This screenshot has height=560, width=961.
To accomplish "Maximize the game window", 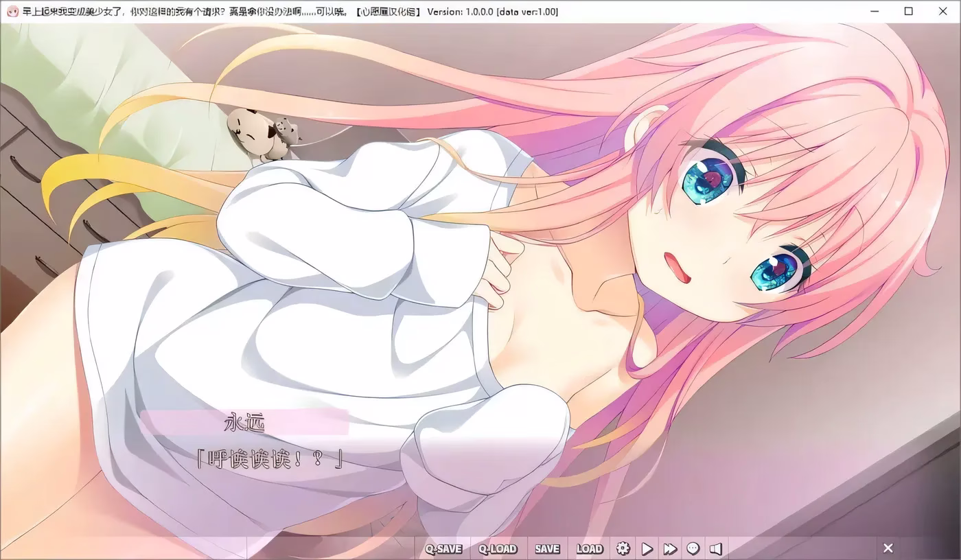I will click(x=908, y=12).
